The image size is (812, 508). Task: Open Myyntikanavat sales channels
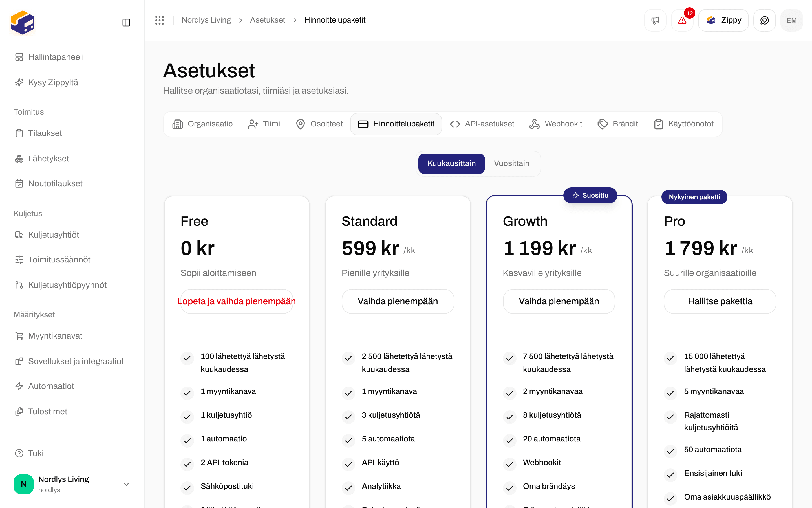[72, 336]
